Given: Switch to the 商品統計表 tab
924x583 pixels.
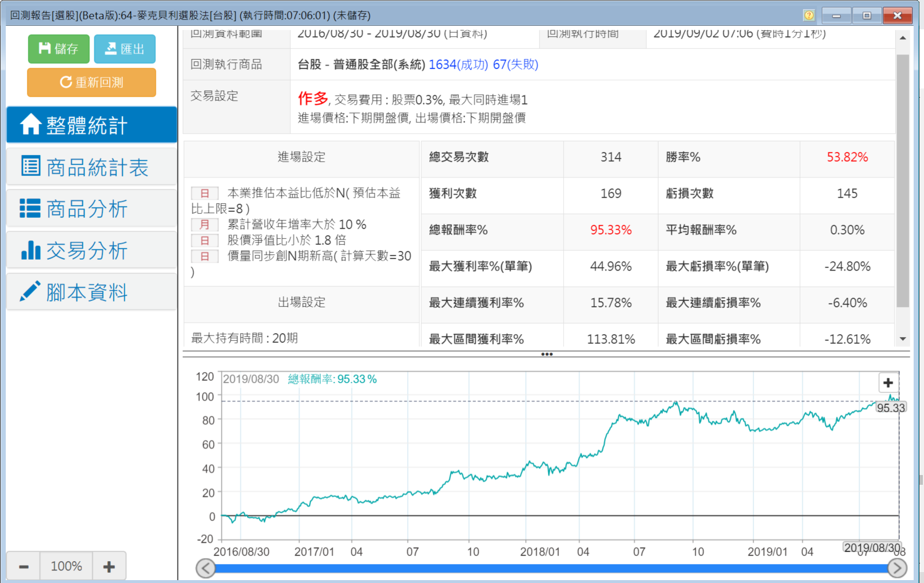Looking at the screenshot, I should coord(91,167).
